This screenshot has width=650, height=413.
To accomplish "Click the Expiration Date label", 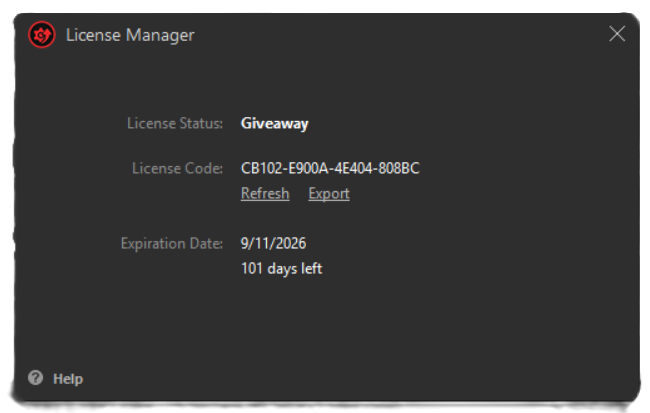I will pos(172,243).
